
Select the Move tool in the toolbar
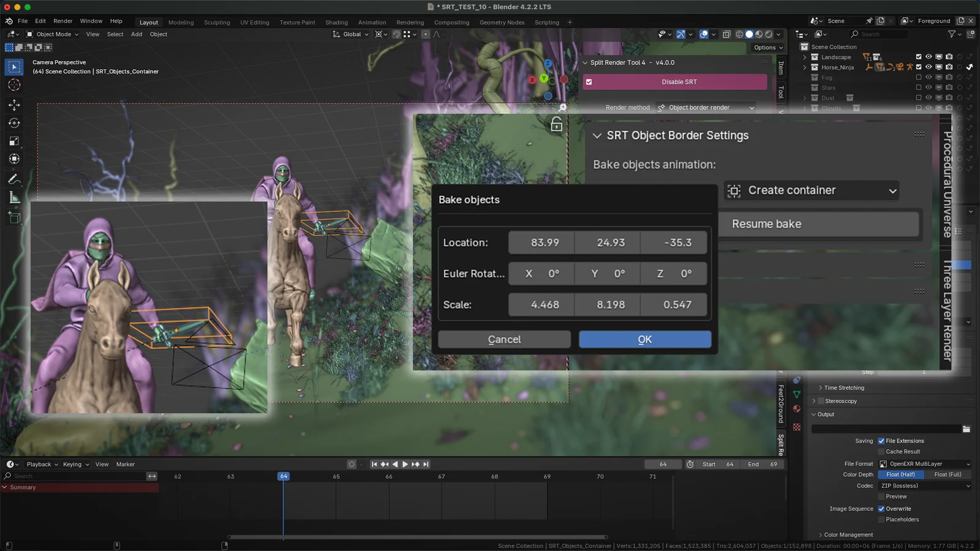(13, 104)
